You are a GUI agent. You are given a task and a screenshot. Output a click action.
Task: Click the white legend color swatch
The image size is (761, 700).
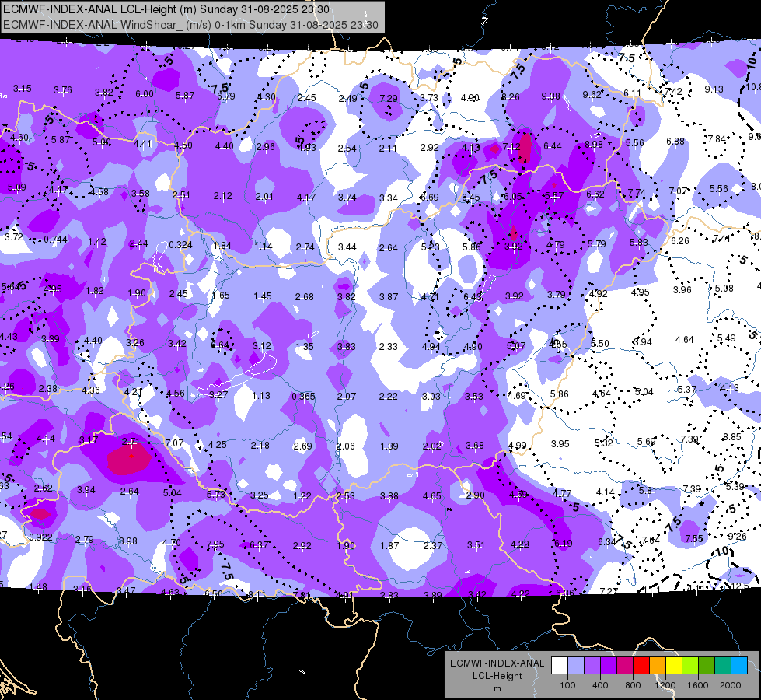(x=560, y=666)
